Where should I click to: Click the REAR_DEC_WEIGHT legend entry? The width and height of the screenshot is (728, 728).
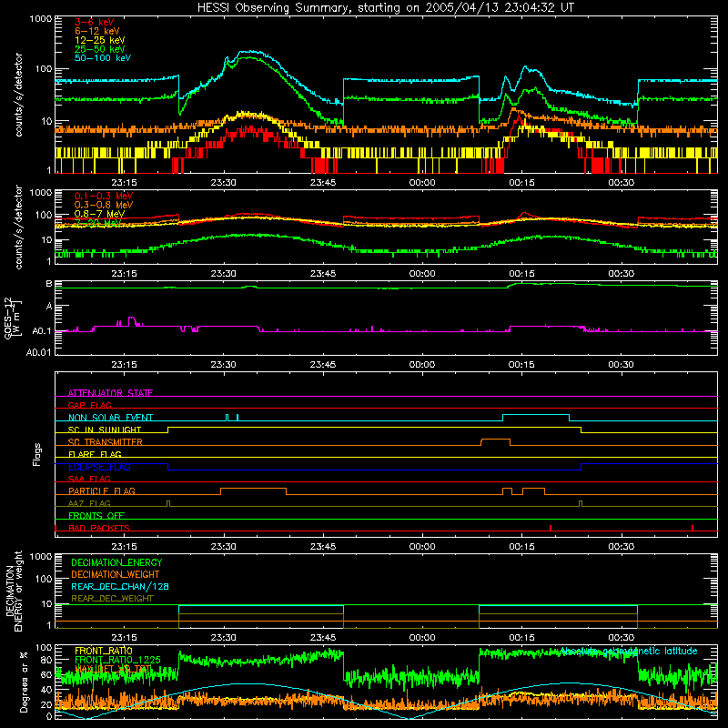click(112, 599)
